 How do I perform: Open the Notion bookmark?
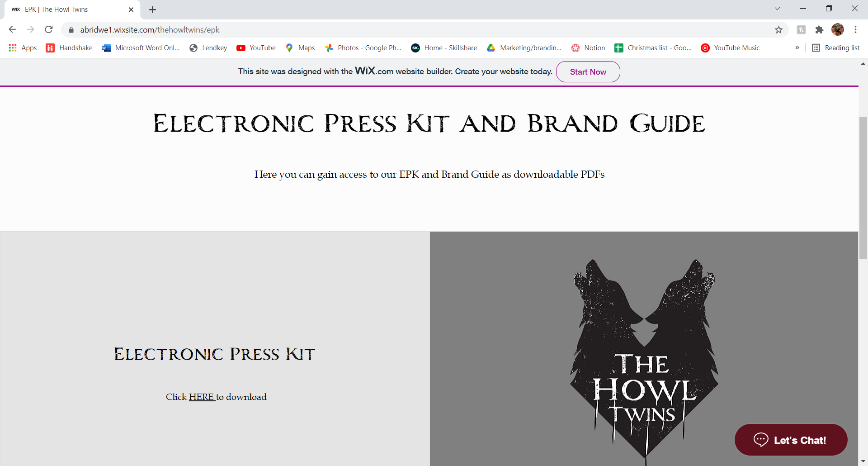588,48
